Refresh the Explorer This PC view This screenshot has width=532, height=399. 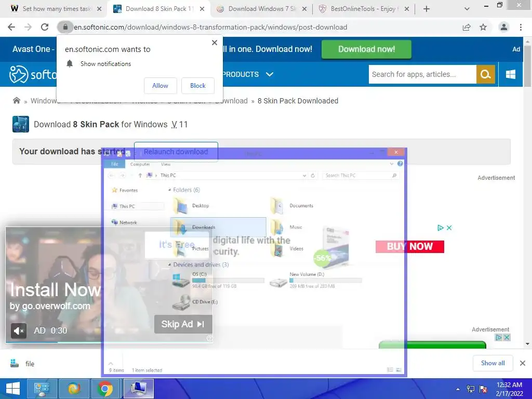[x=313, y=176]
